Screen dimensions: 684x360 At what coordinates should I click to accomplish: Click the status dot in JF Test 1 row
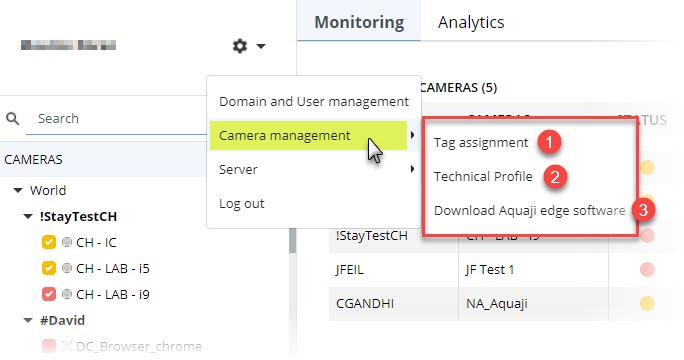pos(647,269)
